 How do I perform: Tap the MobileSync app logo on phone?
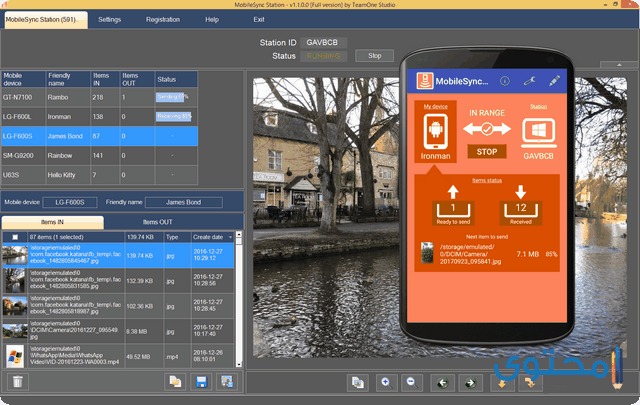click(424, 81)
